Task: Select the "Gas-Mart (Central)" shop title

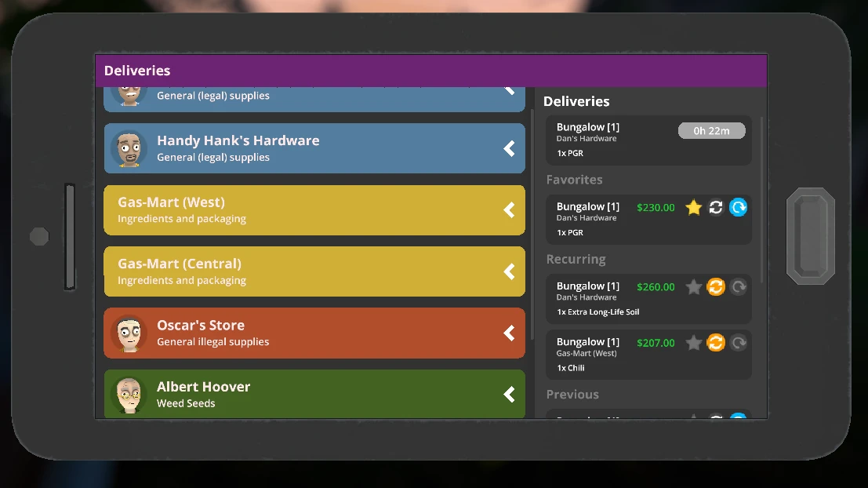Action: 180,264
